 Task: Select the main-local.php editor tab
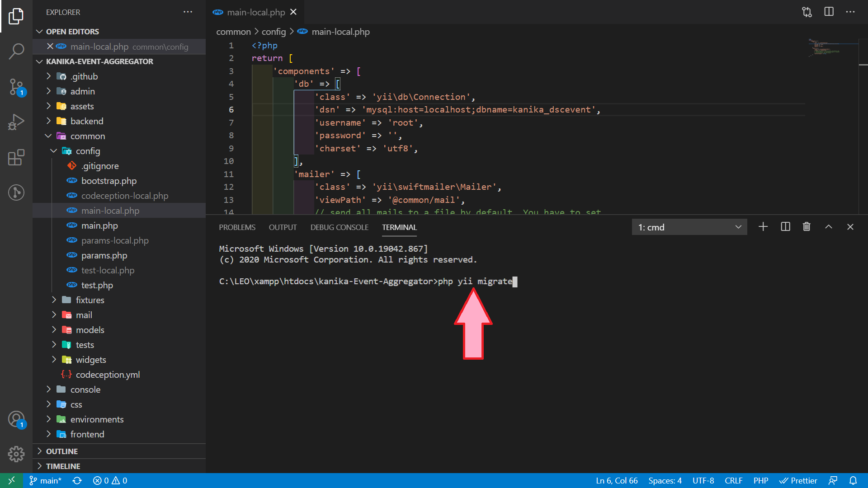(256, 12)
